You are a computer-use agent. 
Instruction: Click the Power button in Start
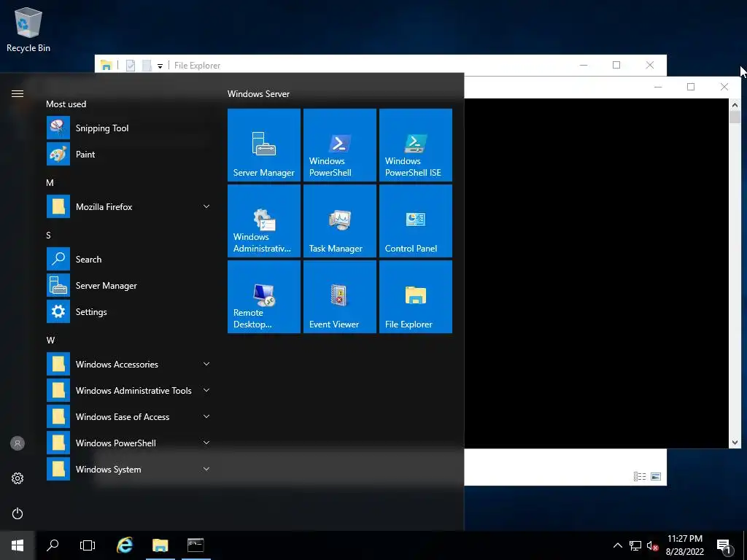pyautogui.click(x=18, y=513)
